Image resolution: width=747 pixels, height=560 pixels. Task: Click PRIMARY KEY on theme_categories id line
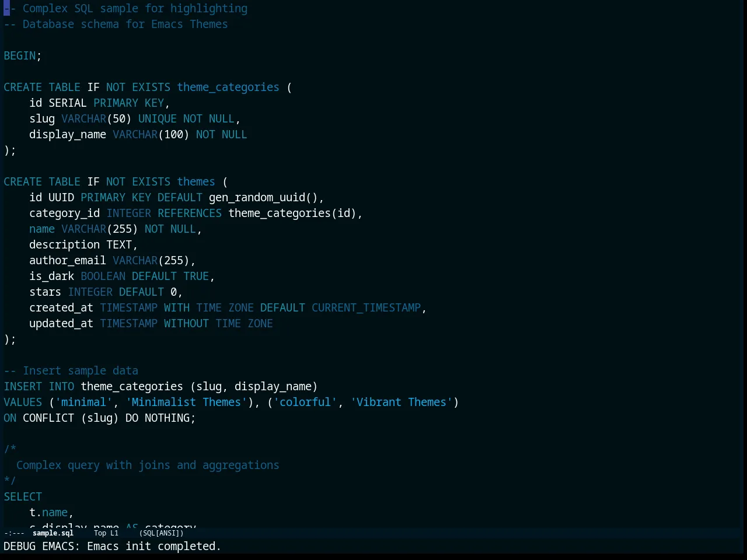pos(128,103)
